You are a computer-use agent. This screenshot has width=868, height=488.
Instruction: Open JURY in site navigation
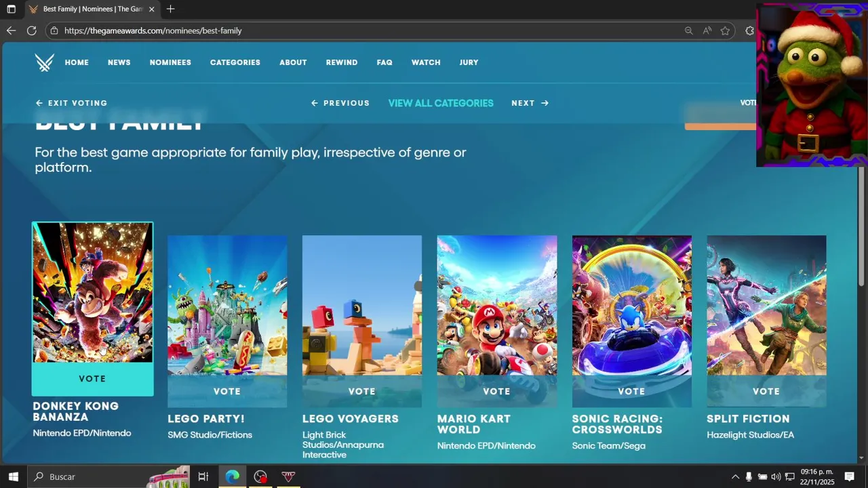coord(469,62)
